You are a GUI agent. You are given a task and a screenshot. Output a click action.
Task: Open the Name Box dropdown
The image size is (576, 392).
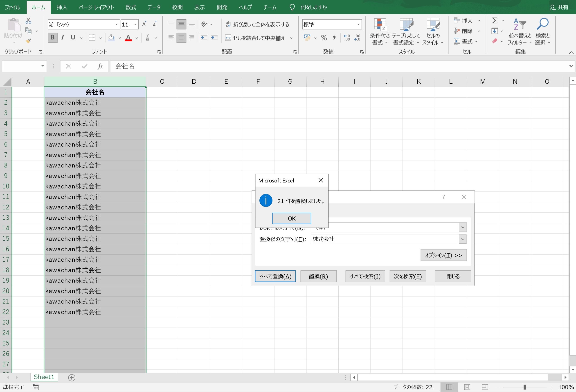(43, 66)
